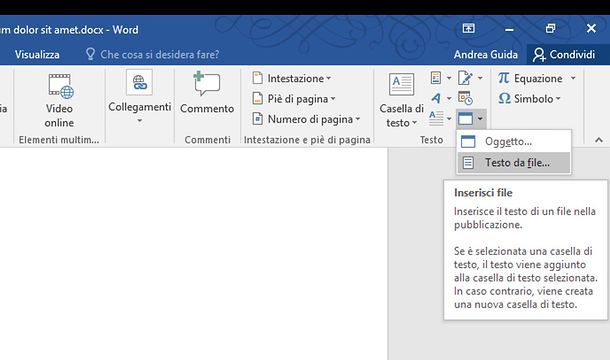The width and height of the screenshot is (610, 360).
Task: Close the Word window
Action: point(591,28)
